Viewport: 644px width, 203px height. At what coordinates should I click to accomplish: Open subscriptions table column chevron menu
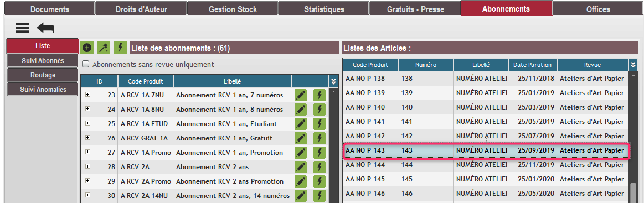[x=333, y=81]
